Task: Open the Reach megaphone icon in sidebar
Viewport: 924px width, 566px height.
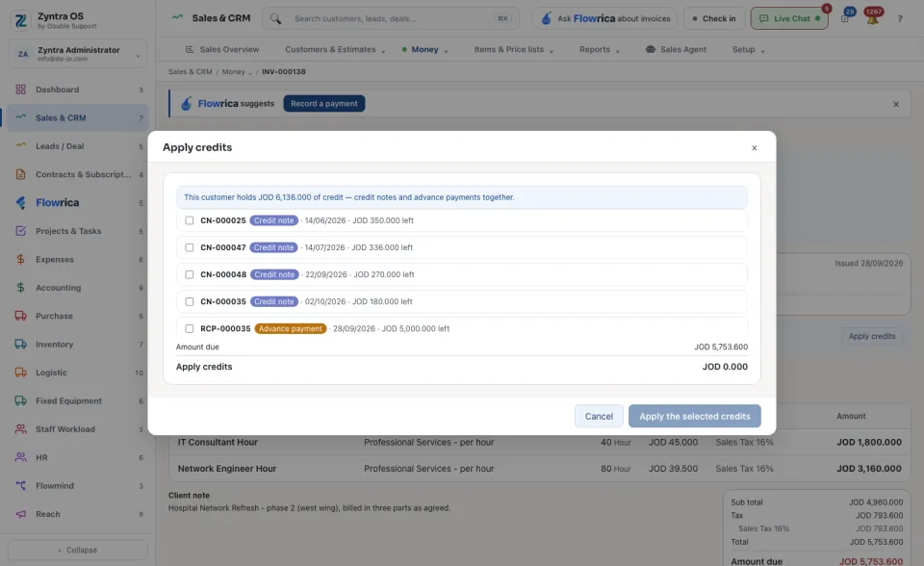Action: [x=20, y=514]
